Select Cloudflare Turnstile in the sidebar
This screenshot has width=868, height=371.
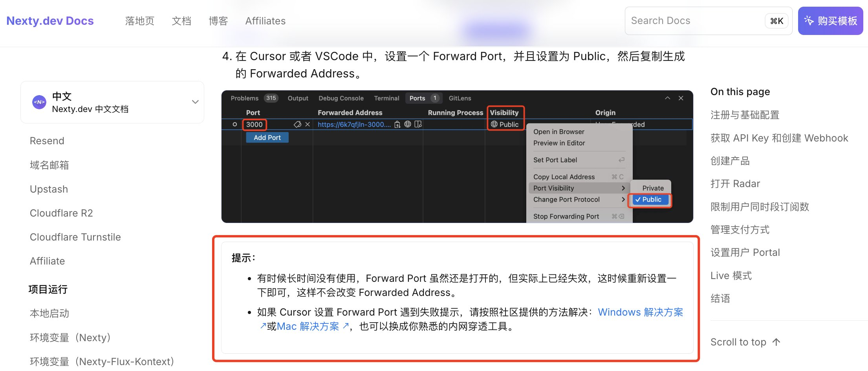pyautogui.click(x=75, y=237)
